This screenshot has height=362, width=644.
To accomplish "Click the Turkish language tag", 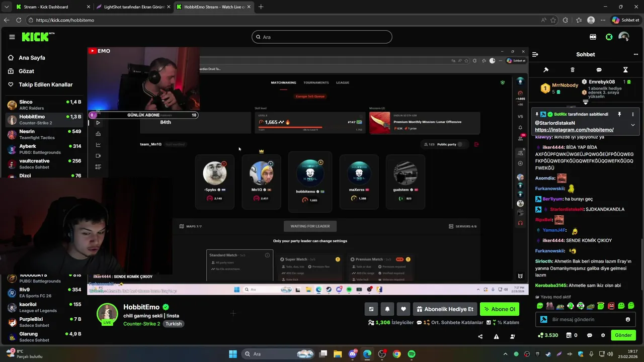I will coord(174,324).
